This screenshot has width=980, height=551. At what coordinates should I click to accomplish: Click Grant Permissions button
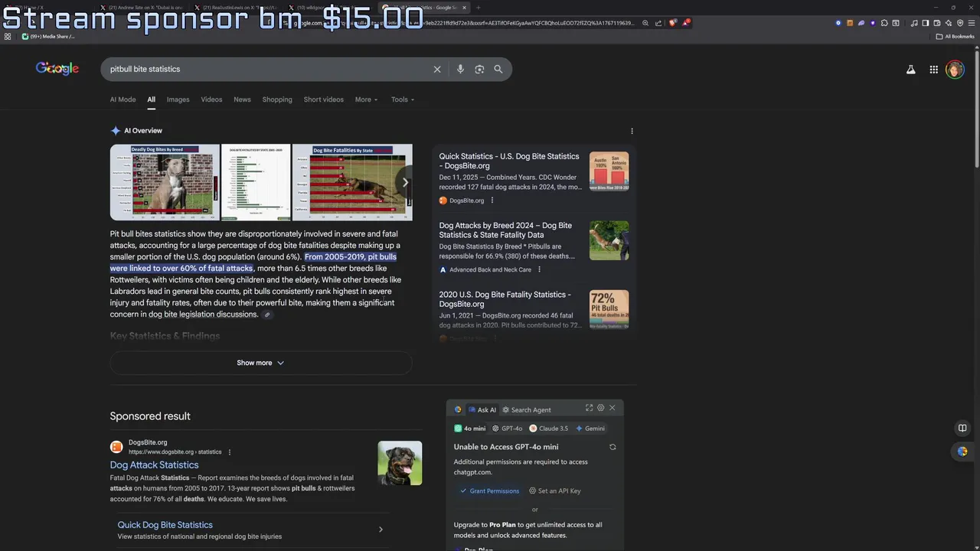[x=490, y=491]
